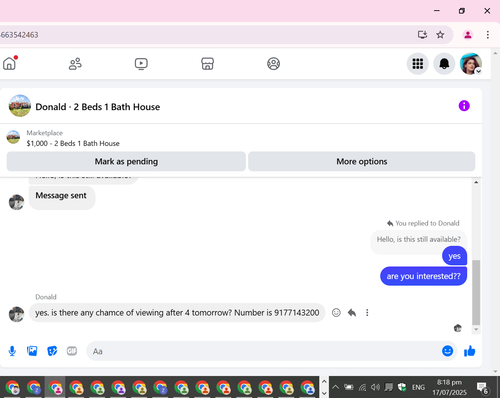Open the Groups circle icon in navigation
The height and width of the screenshot is (398, 500).
(x=273, y=63)
